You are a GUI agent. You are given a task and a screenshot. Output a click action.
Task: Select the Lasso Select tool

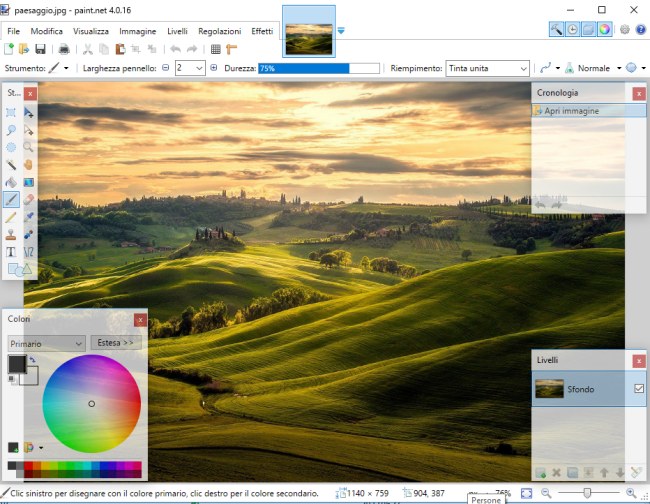(x=11, y=130)
